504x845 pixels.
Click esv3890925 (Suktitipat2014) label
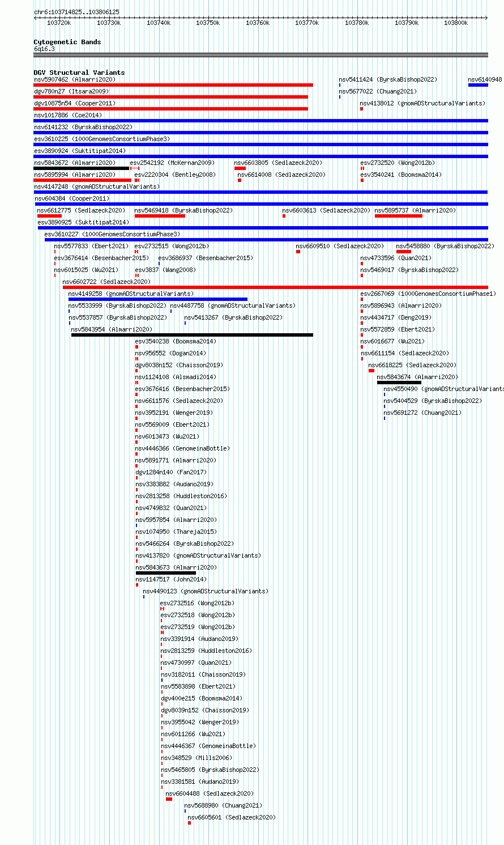84,223
